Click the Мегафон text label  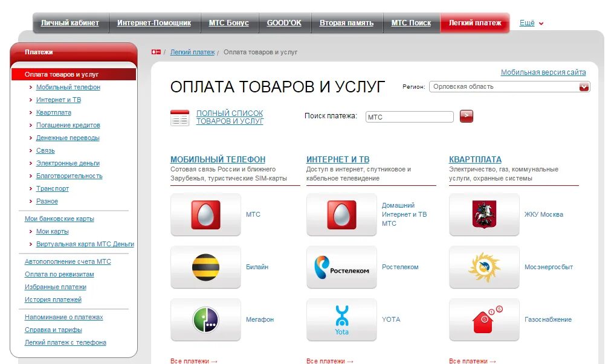pyautogui.click(x=260, y=319)
